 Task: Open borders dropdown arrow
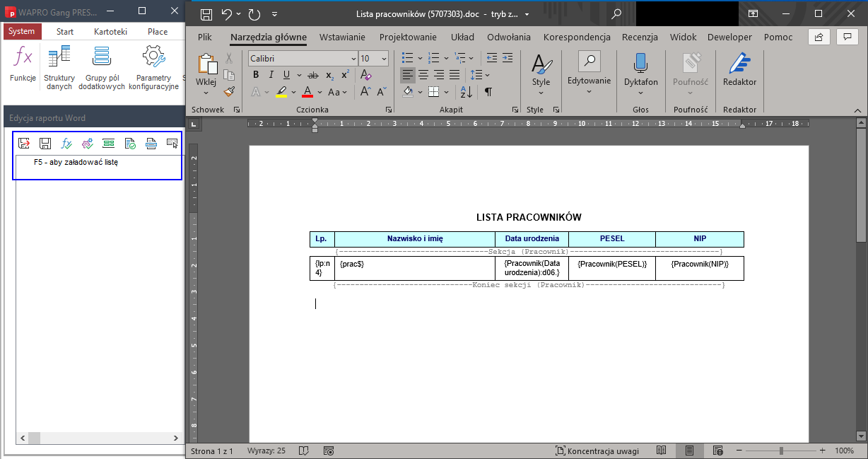click(x=447, y=92)
